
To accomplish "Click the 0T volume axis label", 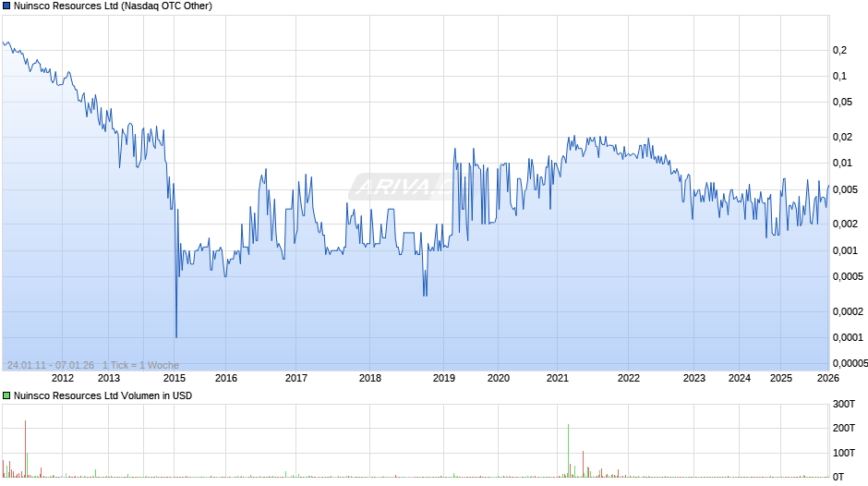I will [838, 477].
